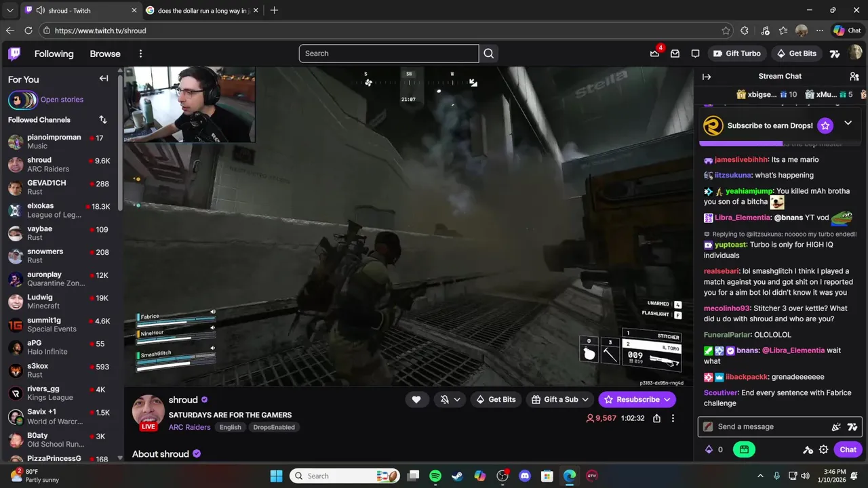
Task: Expand the Subscribe to earn Drops banner
Action: pos(848,123)
